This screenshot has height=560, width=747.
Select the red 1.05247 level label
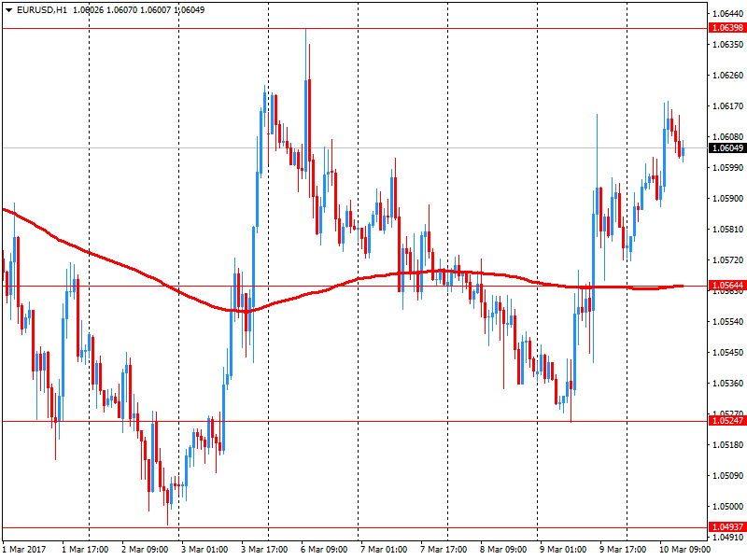coord(726,421)
